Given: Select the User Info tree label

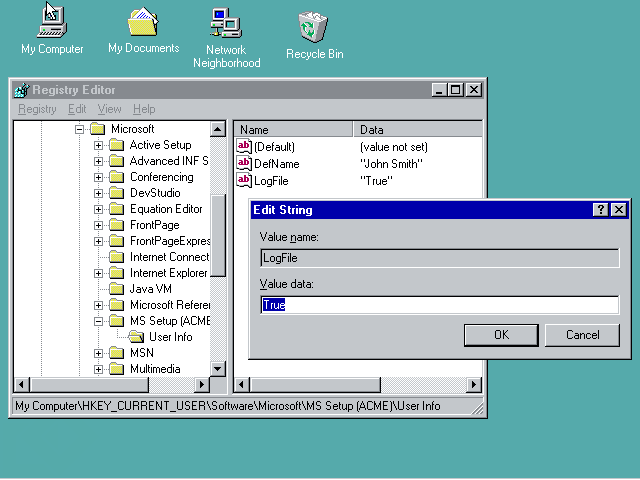Looking at the screenshot, I should [x=171, y=337].
